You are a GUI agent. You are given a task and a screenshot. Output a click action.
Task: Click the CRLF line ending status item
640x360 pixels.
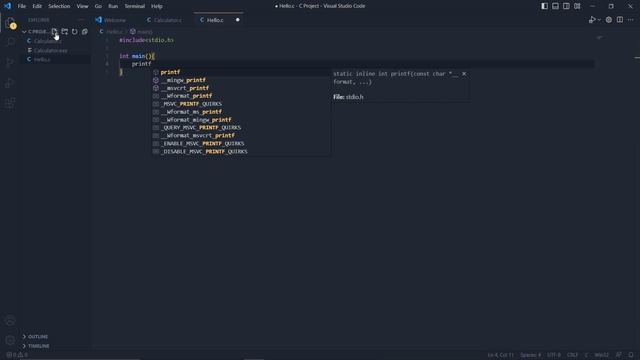click(572, 355)
